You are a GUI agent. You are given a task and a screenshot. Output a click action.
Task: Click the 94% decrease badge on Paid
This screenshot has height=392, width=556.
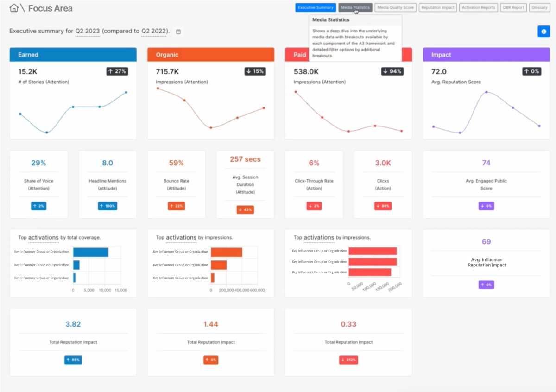392,71
